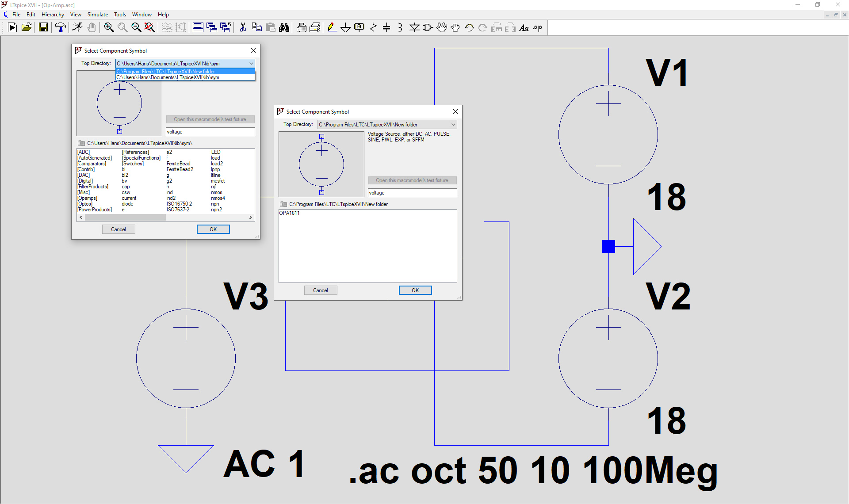
Task: Select the 'ISO16750-2' component entry
Action: (179, 204)
